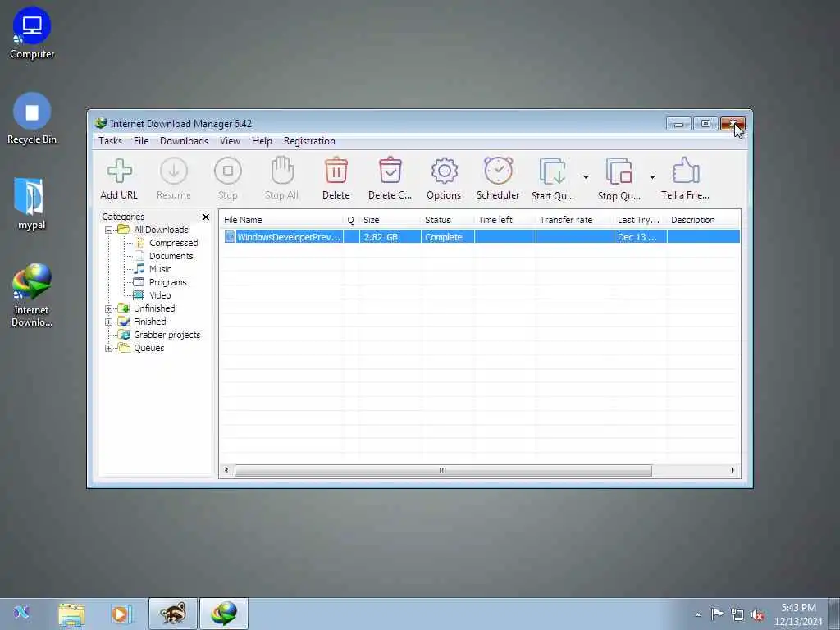Click the Delete Completed toolbar icon
840x630 pixels.
[x=390, y=171]
